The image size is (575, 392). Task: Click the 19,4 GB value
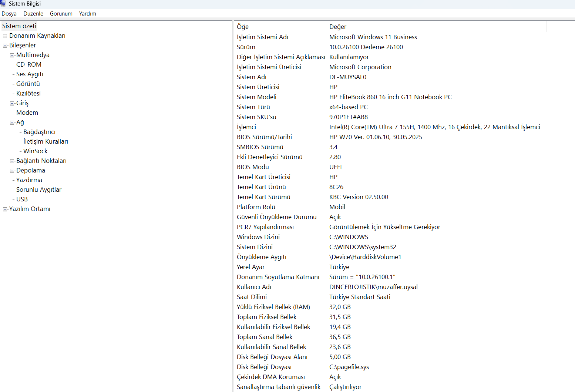tap(340, 327)
